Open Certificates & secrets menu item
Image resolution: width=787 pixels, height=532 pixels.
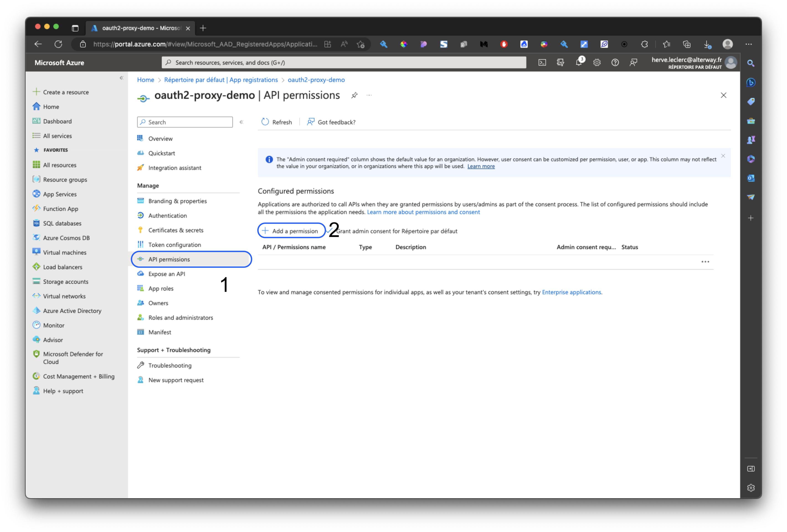click(x=176, y=230)
